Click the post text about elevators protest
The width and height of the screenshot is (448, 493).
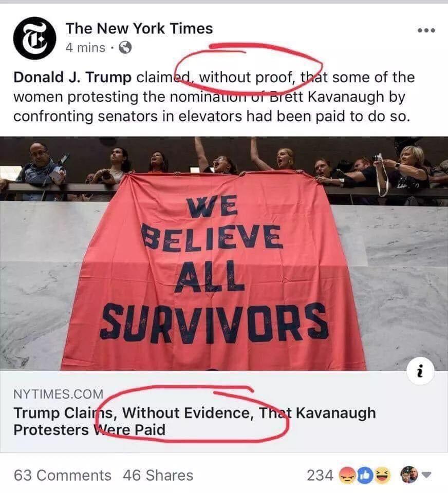[x=214, y=97]
